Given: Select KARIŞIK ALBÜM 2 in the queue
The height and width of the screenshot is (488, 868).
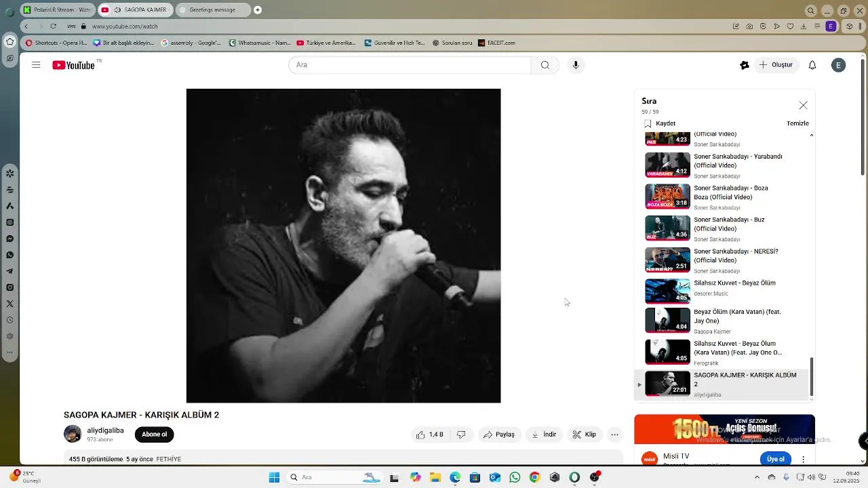Looking at the screenshot, I should 720,384.
